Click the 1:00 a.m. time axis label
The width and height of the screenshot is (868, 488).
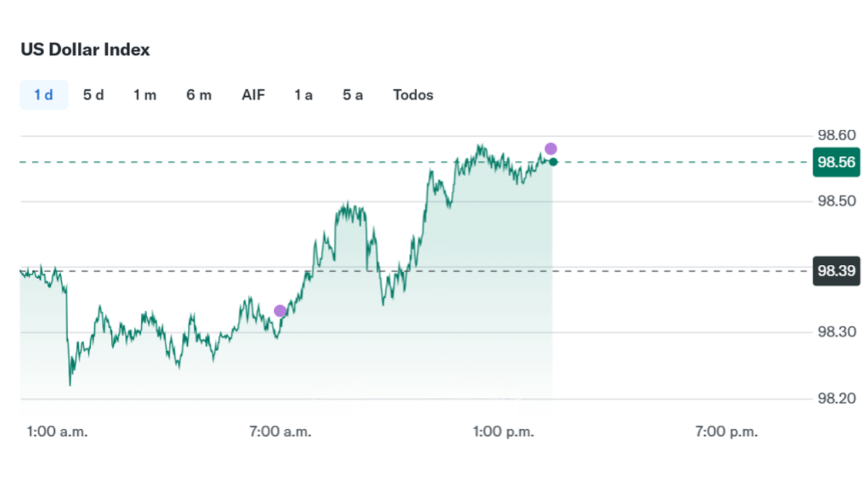click(57, 432)
